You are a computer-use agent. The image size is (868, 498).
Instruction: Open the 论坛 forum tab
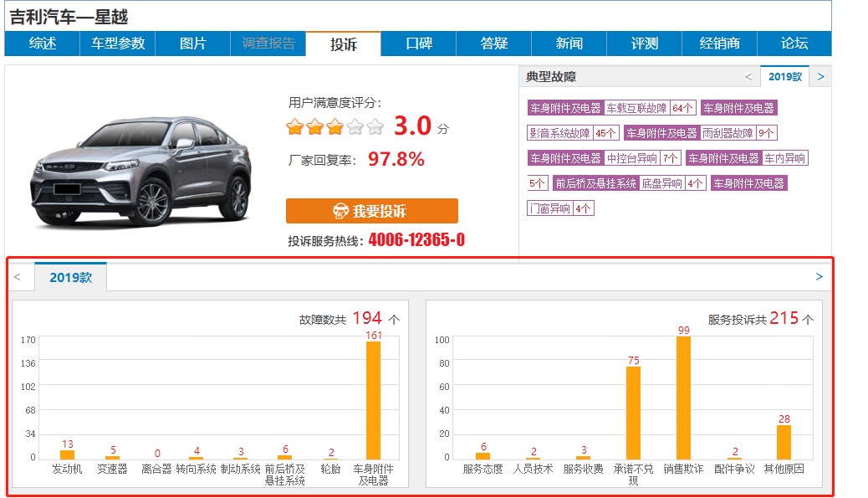pyautogui.click(x=794, y=44)
